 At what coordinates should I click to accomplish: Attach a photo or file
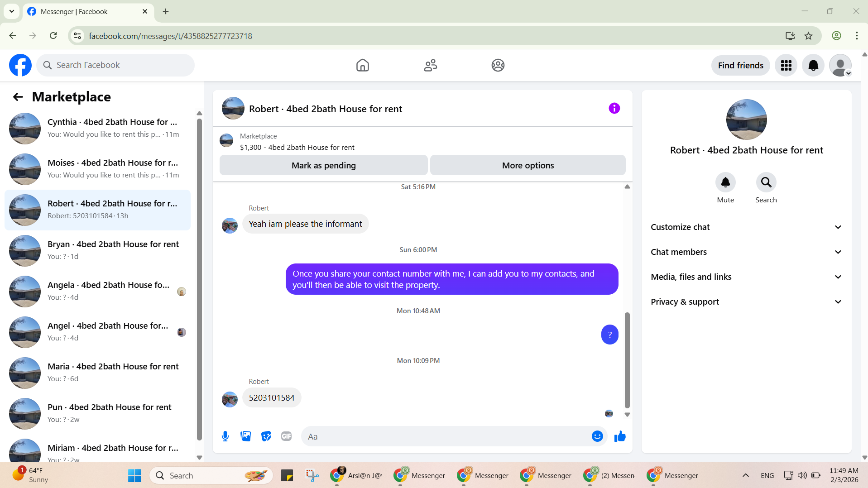click(245, 436)
